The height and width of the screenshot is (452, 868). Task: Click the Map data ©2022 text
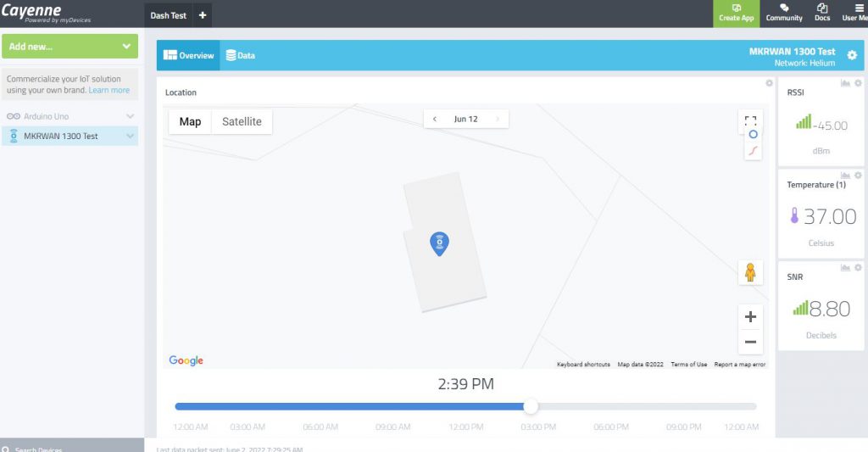pyautogui.click(x=641, y=365)
